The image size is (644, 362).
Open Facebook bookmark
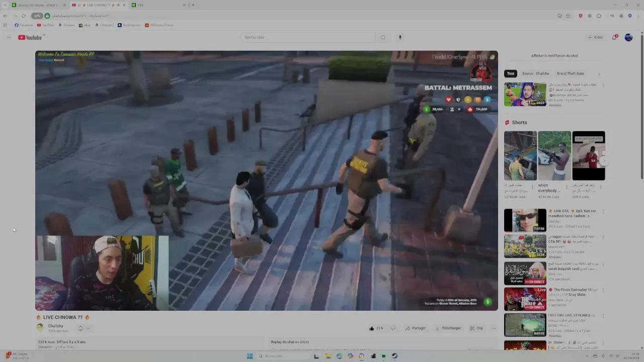[x=24, y=25]
